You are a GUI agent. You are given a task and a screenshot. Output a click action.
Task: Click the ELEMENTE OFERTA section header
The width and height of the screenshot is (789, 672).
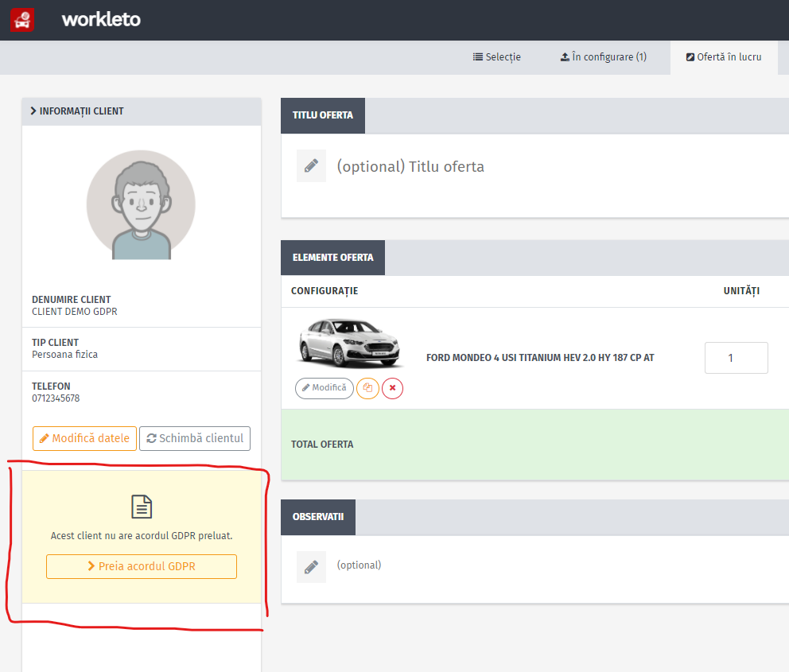[333, 258]
